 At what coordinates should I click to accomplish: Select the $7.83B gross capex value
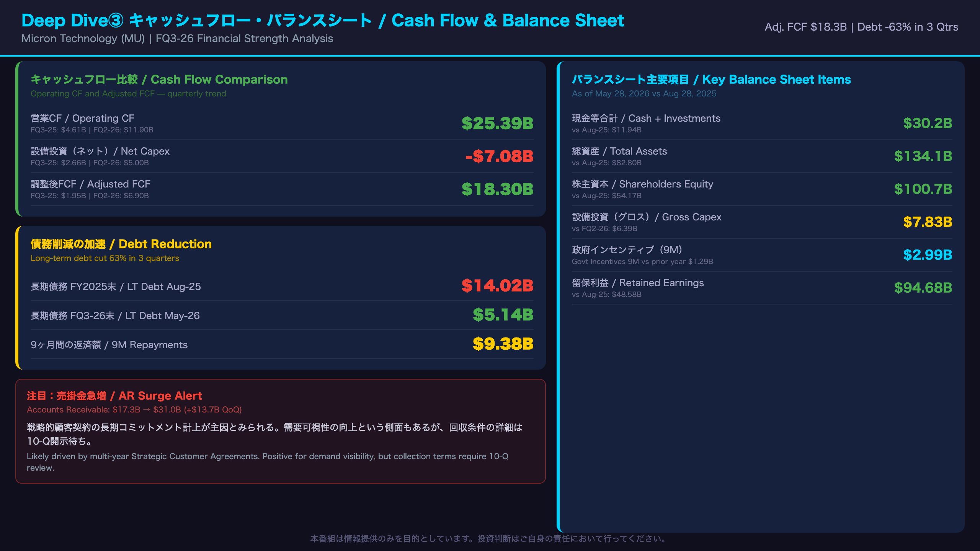pyautogui.click(x=928, y=222)
